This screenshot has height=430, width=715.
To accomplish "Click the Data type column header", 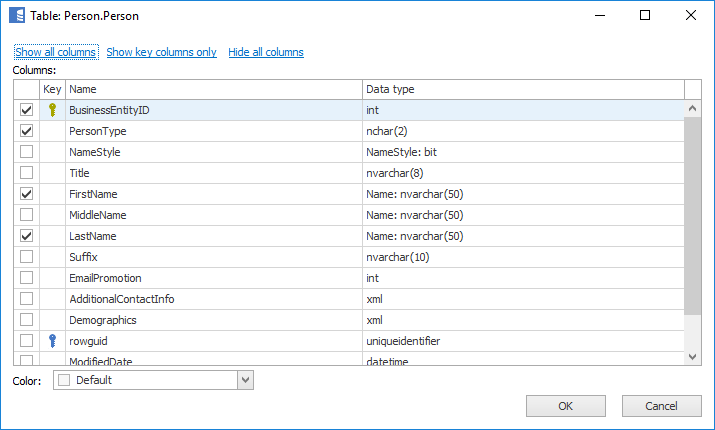I will 522,89.
